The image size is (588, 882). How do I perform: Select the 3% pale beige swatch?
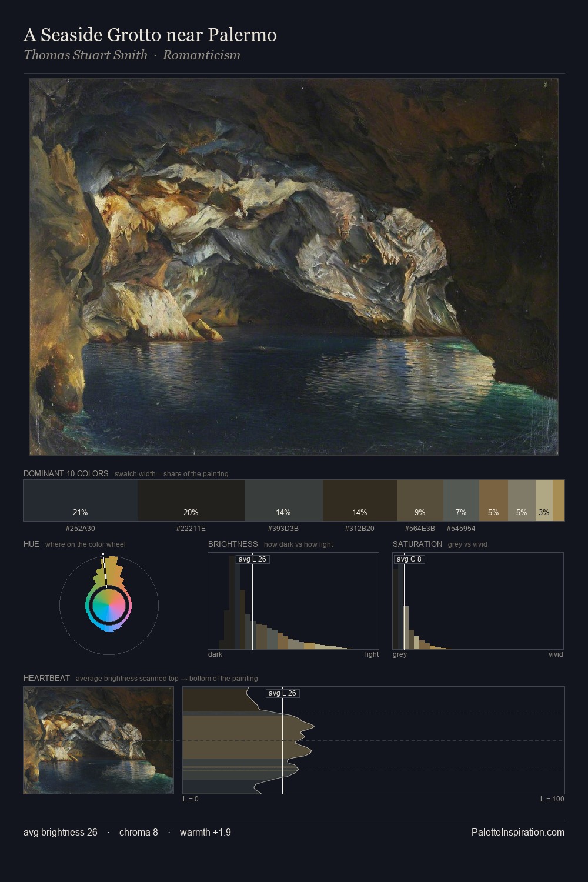(544, 500)
